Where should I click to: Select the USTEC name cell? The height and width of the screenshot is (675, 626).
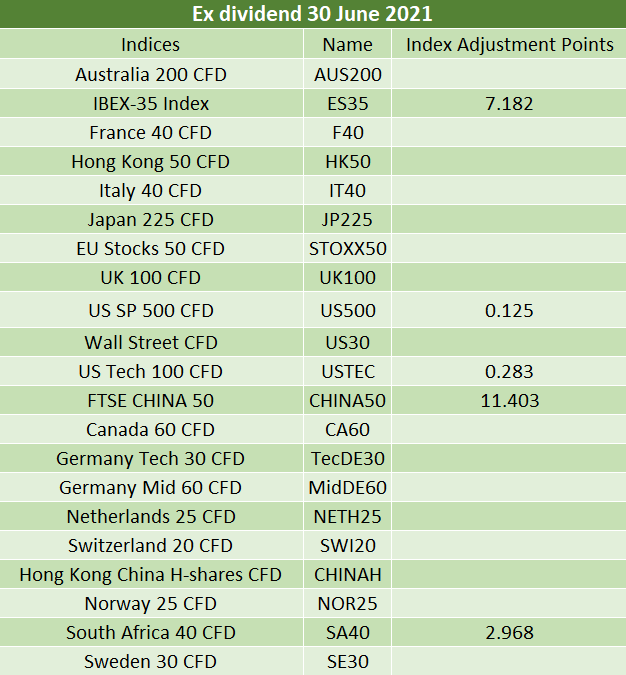(x=348, y=372)
